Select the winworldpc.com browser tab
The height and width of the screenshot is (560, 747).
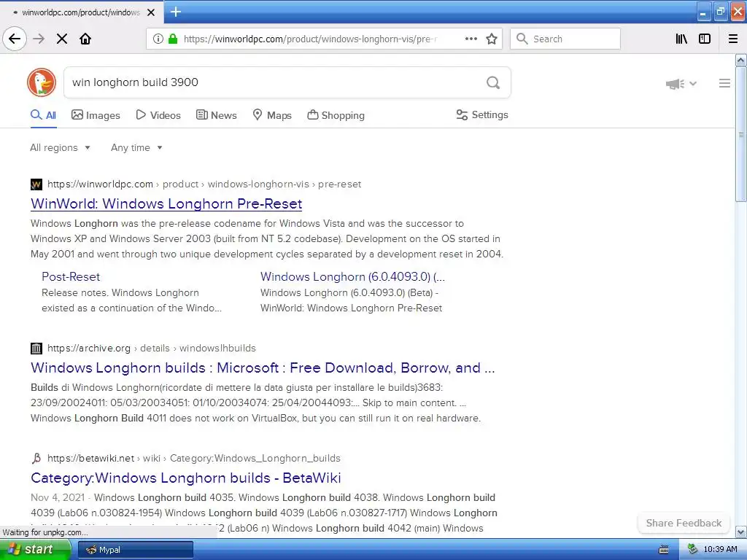point(81,12)
